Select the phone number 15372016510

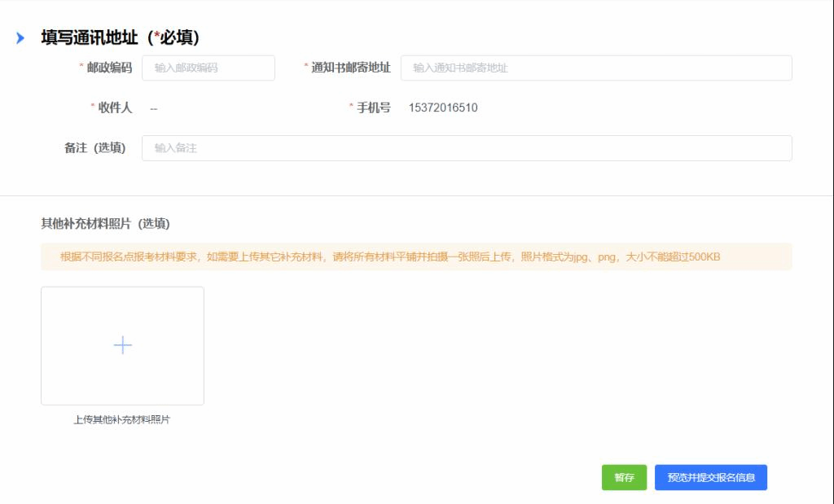(443, 108)
